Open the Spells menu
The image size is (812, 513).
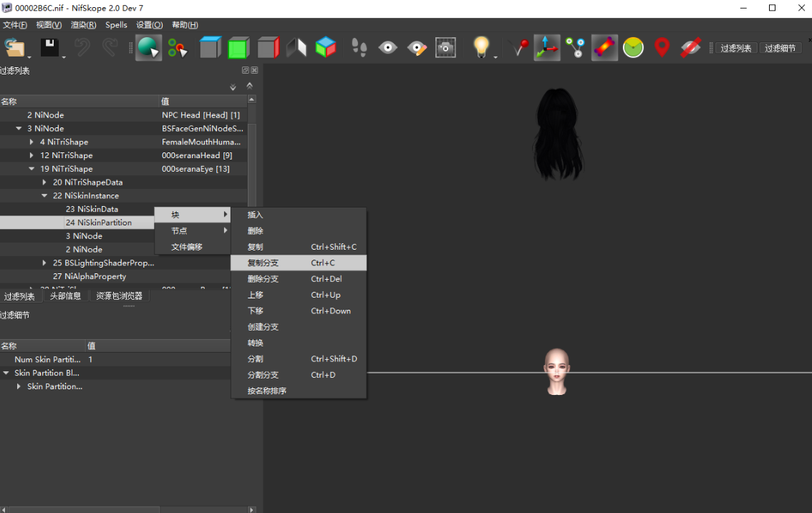click(116, 25)
